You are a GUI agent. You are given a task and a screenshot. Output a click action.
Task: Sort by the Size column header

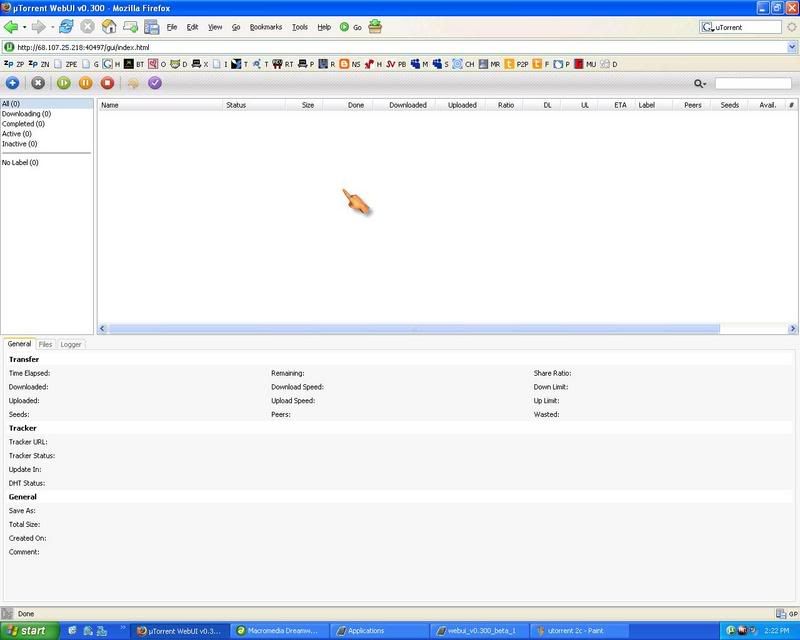304,105
